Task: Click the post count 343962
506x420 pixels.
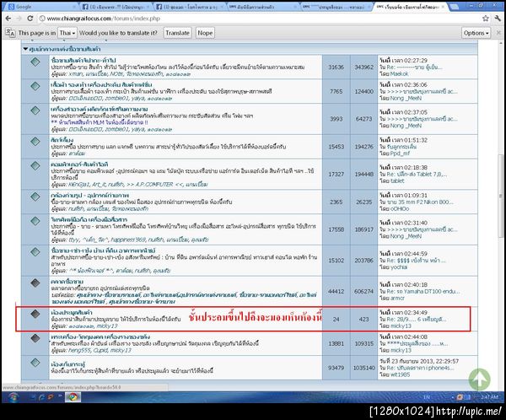Action: tap(363, 67)
